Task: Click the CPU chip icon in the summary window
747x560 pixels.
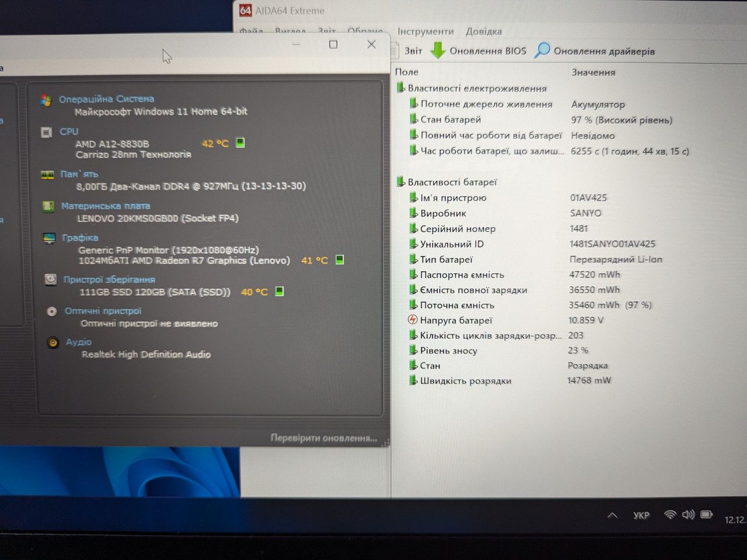Action: coord(47,132)
